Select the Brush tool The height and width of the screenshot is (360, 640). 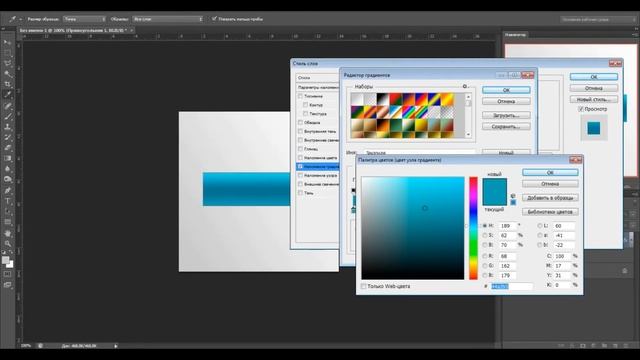click(x=7, y=116)
